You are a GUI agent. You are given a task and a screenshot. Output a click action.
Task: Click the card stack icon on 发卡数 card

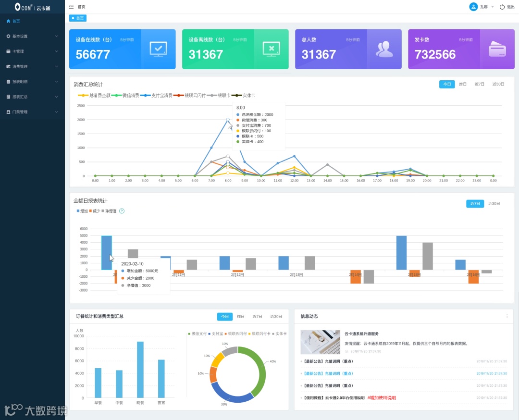(497, 49)
